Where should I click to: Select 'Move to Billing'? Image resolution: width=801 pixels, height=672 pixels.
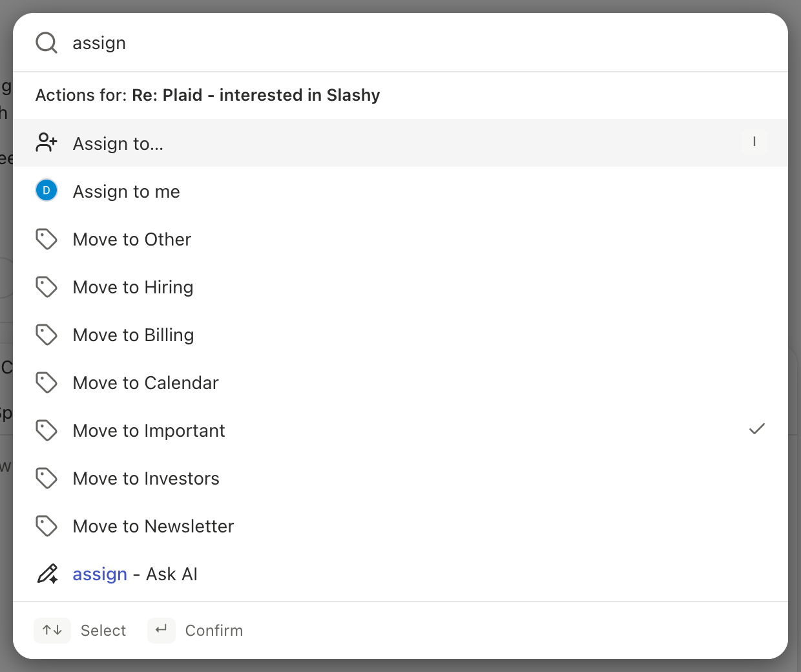tap(400, 334)
